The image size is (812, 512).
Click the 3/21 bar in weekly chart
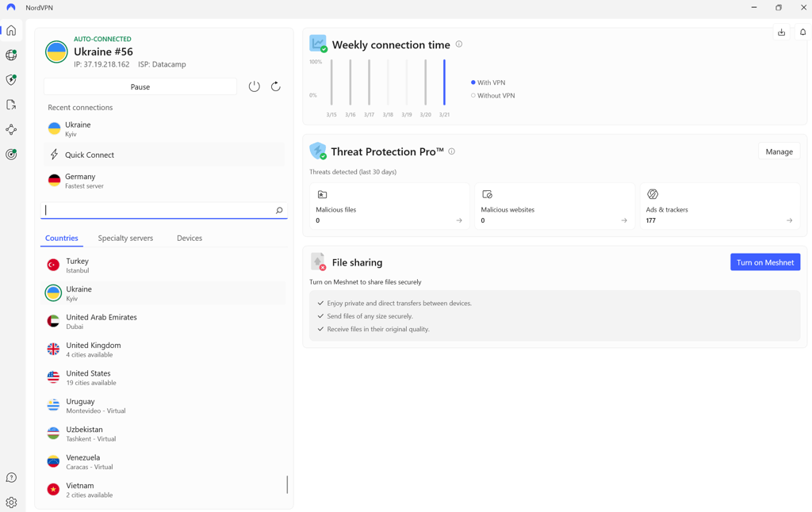pyautogui.click(x=444, y=82)
